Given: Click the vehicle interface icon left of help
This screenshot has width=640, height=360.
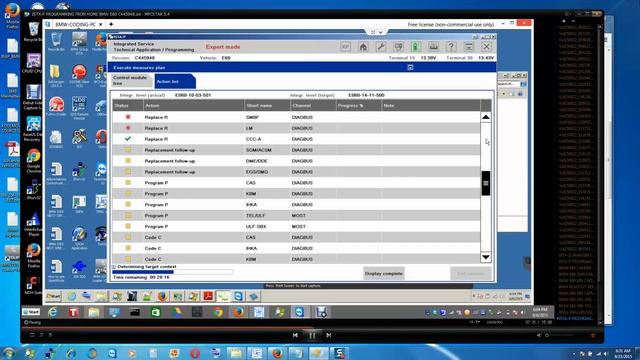Looking at the screenshot, I should click(x=433, y=47).
